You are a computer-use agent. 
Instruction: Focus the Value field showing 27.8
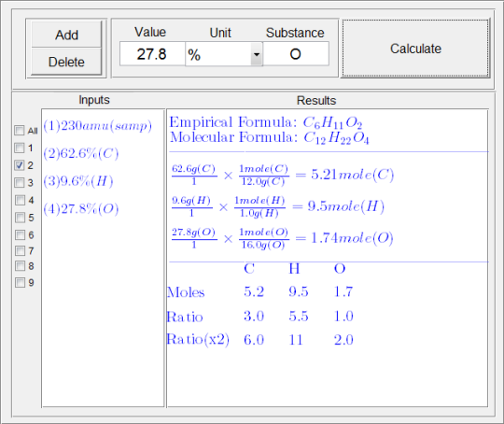tap(152, 54)
